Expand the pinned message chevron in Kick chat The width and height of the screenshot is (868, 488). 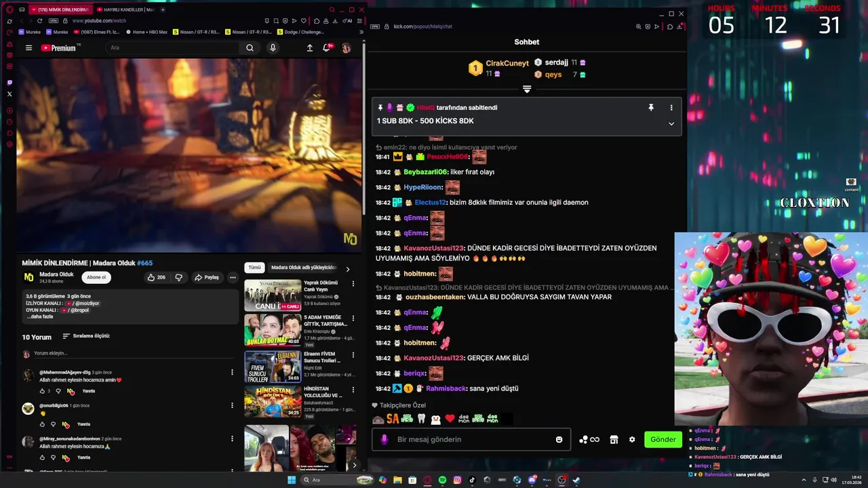pos(671,123)
